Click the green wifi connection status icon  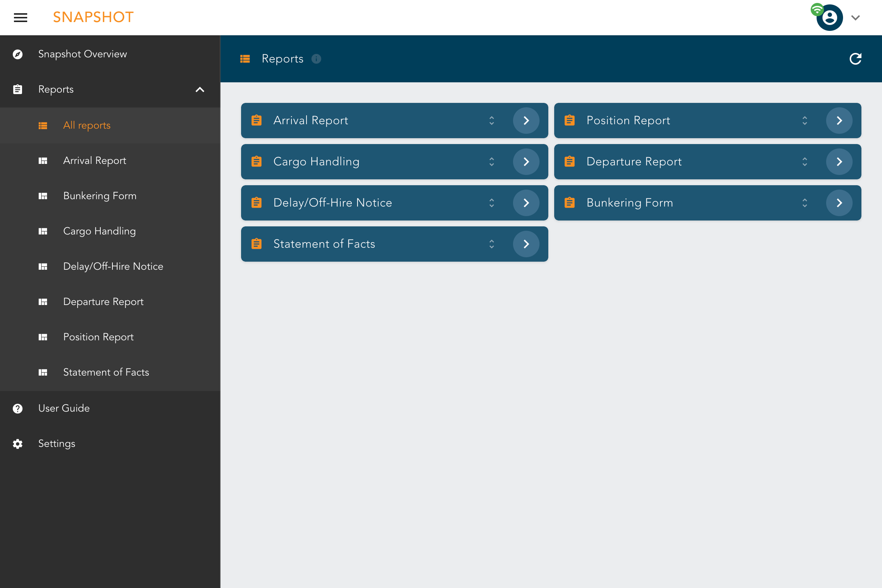click(x=817, y=10)
